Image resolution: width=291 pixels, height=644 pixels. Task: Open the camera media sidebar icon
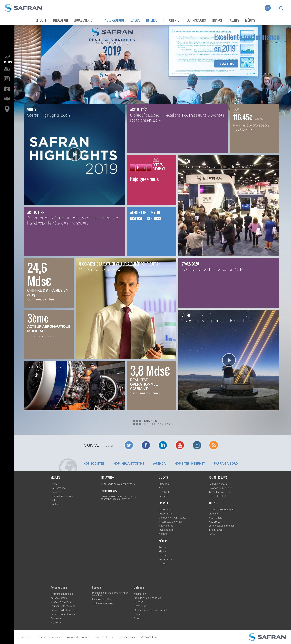pyautogui.click(x=7, y=89)
